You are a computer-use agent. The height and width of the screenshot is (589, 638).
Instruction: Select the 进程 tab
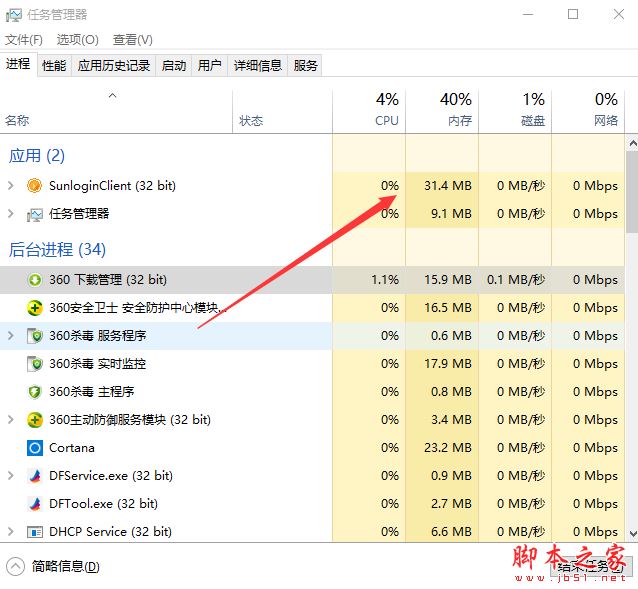coord(18,64)
